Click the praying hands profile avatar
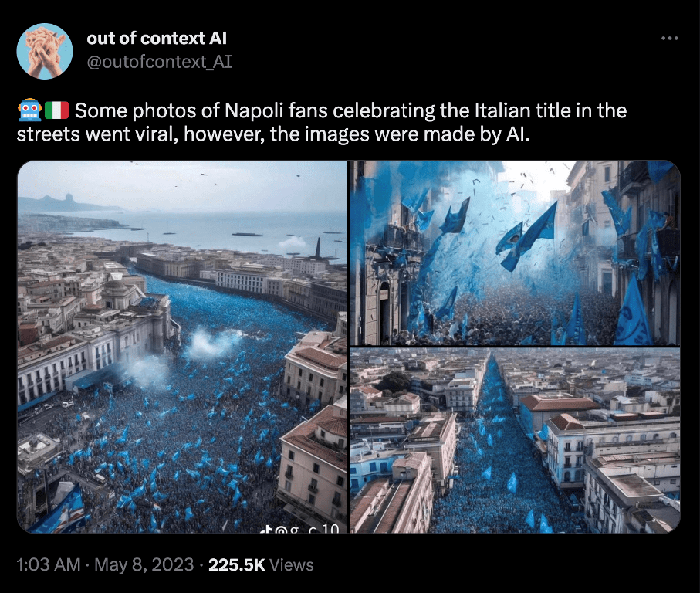700x593 pixels. click(x=45, y=52)
